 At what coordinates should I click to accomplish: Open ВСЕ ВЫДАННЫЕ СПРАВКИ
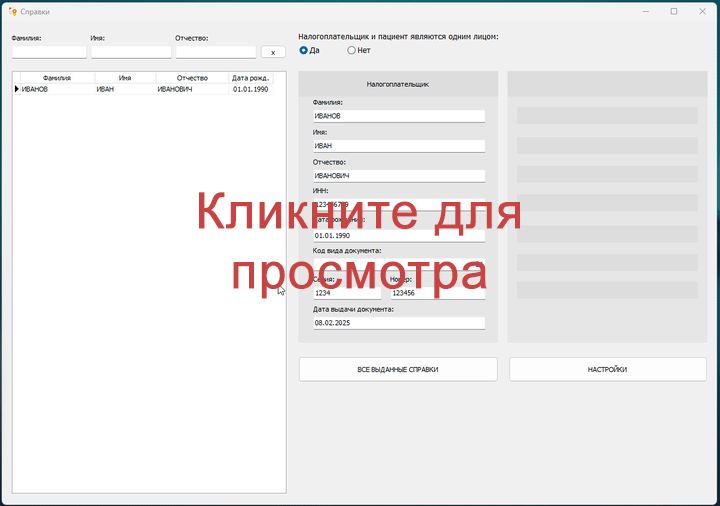pos(398,369)
